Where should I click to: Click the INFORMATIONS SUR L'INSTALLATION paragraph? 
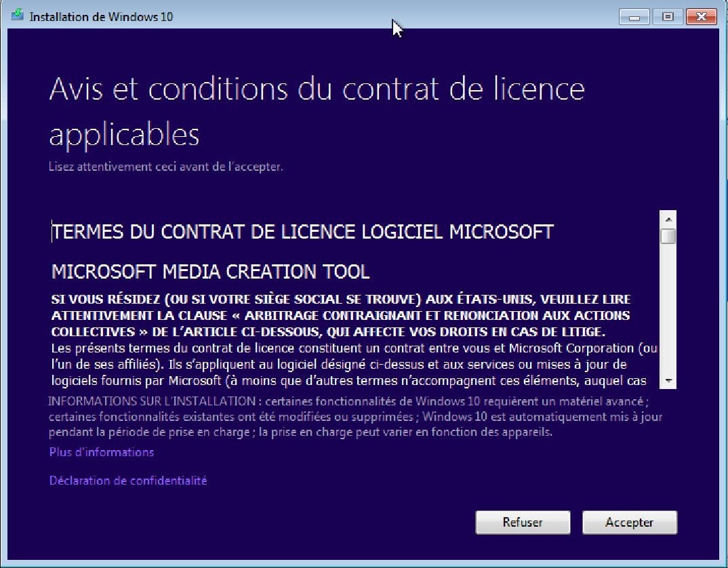pyautogui.click(x=356, y=417)
